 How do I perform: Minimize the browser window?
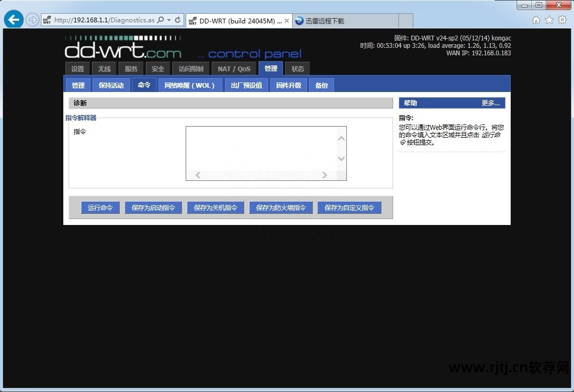pyautogui.click(x=525, y=5)
